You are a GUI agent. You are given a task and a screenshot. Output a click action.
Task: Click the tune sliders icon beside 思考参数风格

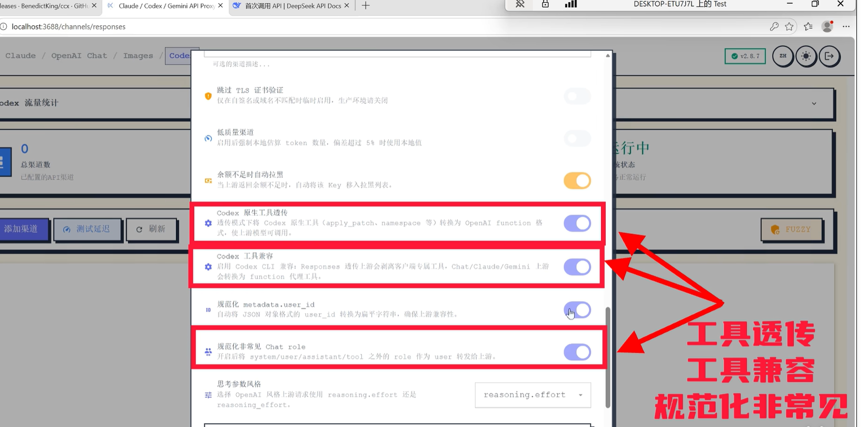point(208,395)
